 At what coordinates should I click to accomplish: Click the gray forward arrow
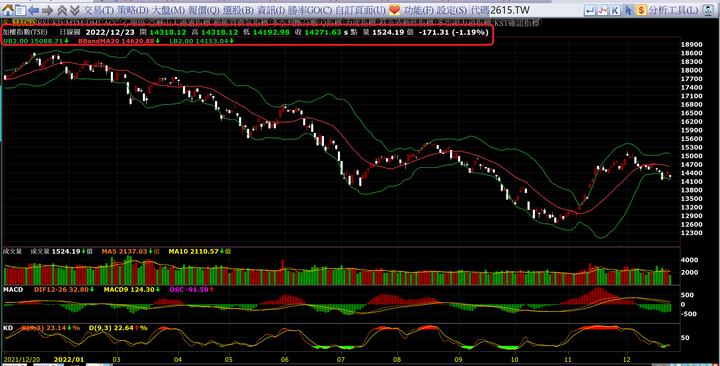[47, 10]
